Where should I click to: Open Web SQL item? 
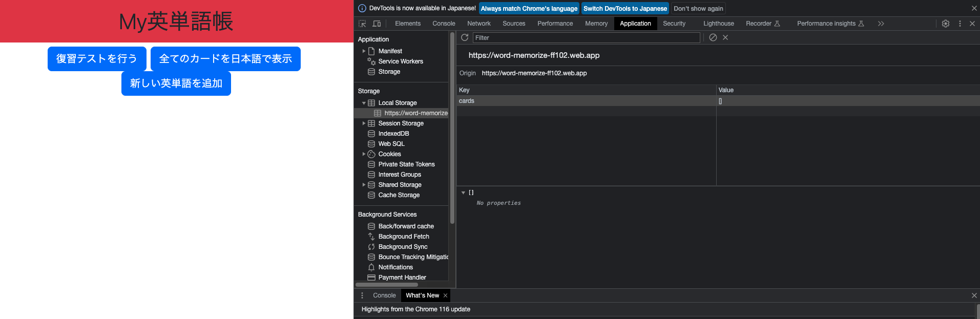point(391,144)
